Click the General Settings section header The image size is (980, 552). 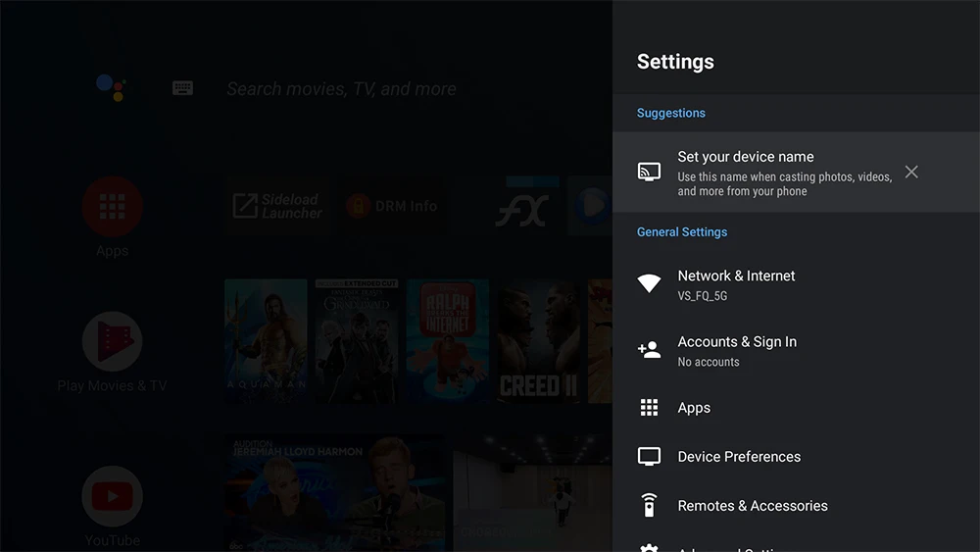coord(682,232)
